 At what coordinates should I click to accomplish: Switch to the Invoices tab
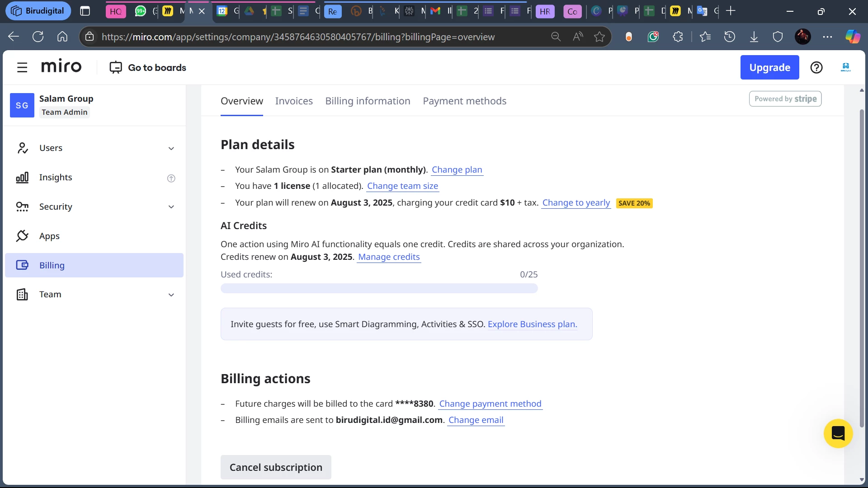click(294, 101)
